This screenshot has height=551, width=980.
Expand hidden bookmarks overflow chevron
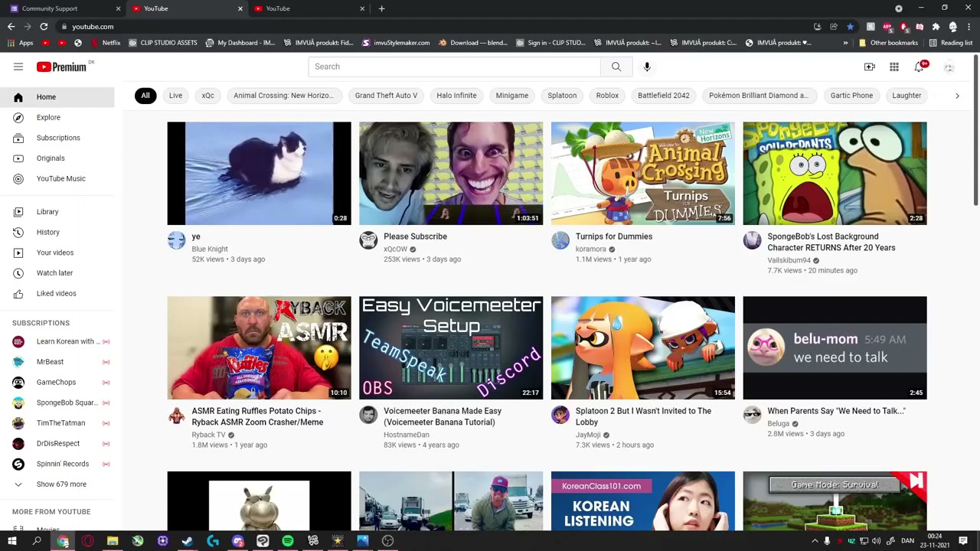845,43
